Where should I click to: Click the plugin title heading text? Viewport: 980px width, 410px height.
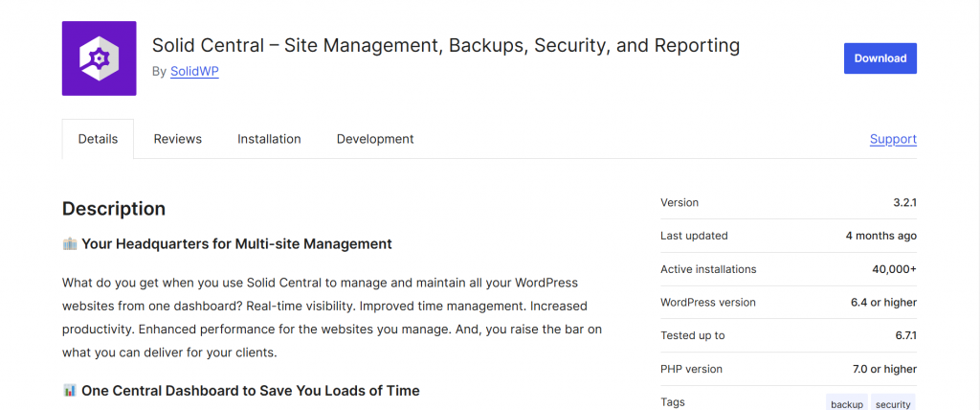tap(446, 45)
